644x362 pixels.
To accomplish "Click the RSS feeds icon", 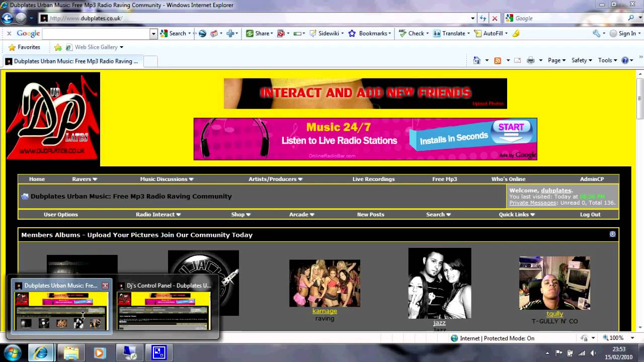I will click(x=498, y=60).
